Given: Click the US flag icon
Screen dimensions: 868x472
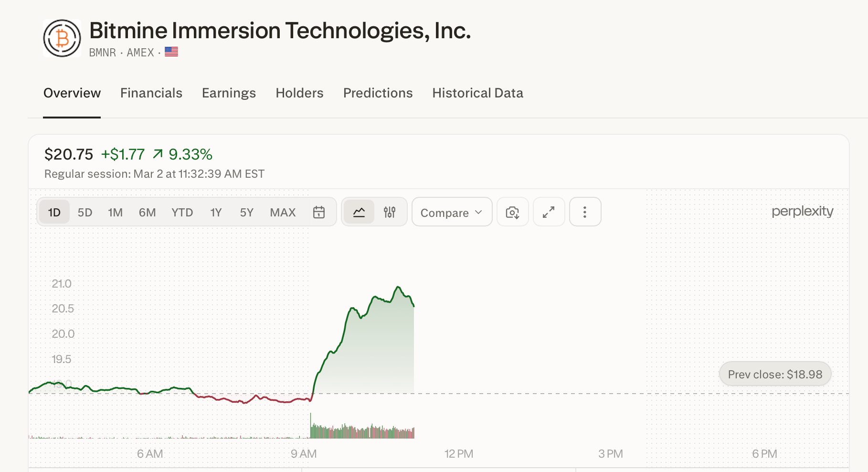Looking at the screenshot, I should tap(171, 52).
